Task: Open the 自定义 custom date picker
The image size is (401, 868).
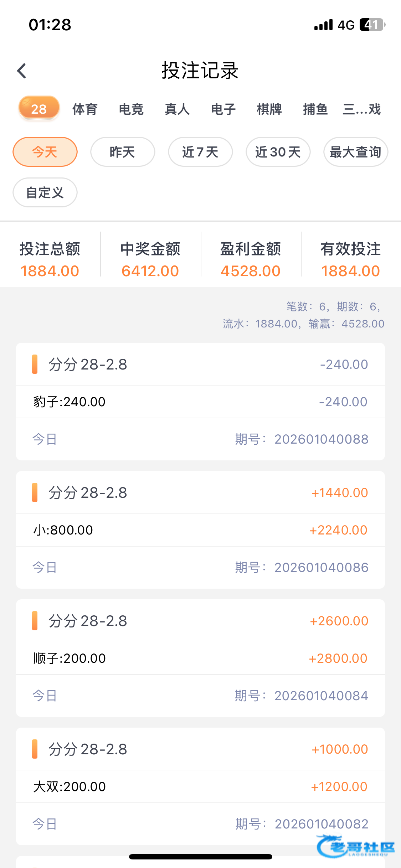Action: (x=45, y=192)
